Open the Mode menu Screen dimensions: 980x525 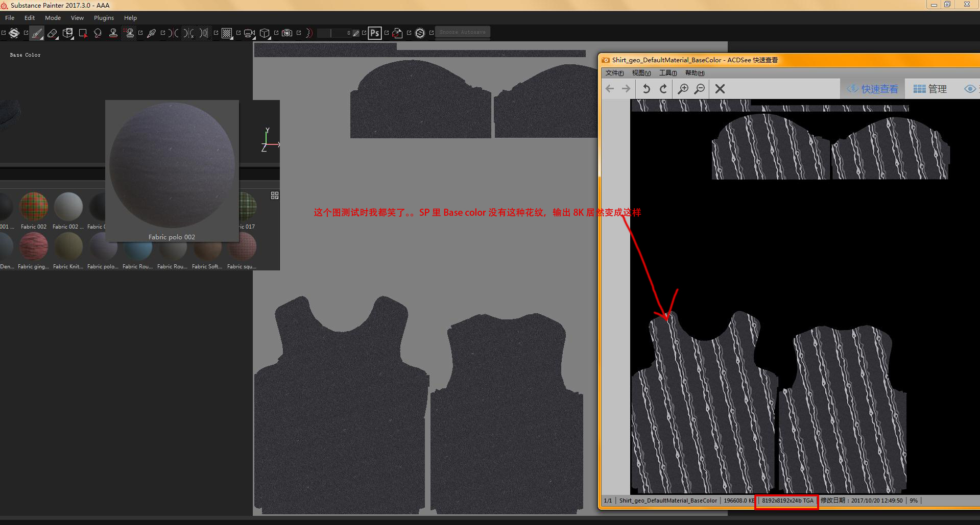point(53,18)
